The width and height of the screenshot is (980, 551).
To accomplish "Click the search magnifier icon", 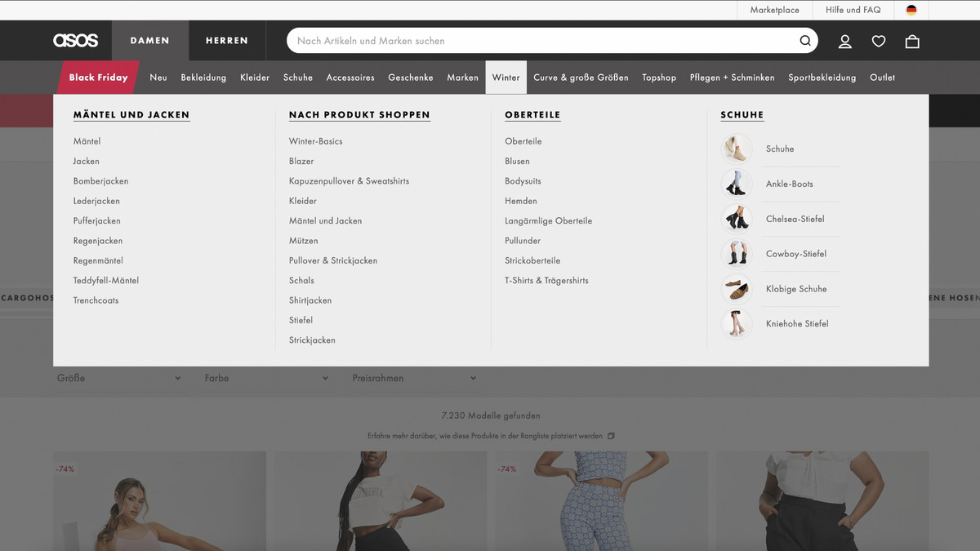I will 805,41.
